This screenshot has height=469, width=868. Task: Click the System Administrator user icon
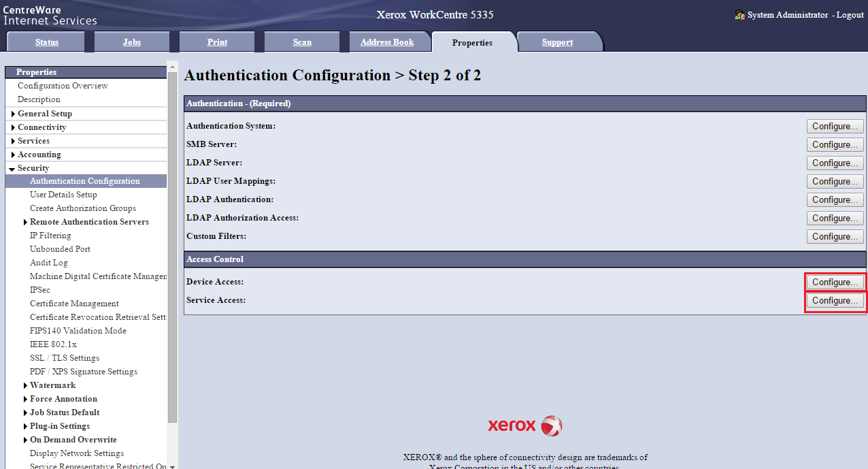coord(739,15)
